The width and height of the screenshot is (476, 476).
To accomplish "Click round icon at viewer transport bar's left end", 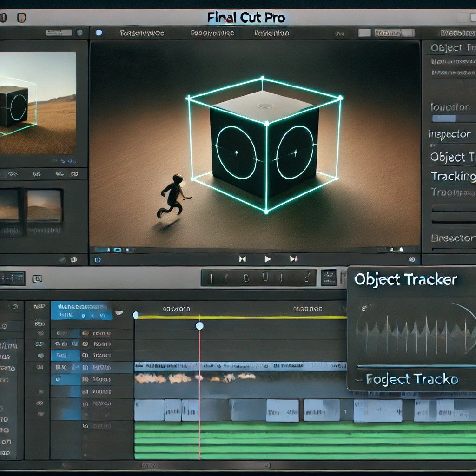I will [x=98, y=260].
